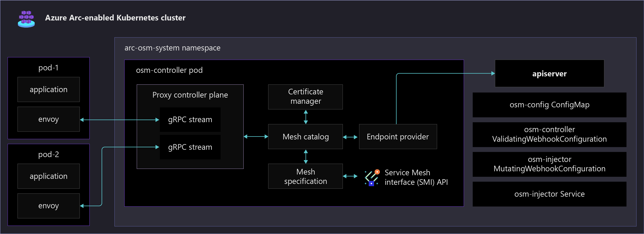The width and height of the screenshot is (644, 234).
Task: Click the application box in pod-1
Action: [x=48, y=89]
